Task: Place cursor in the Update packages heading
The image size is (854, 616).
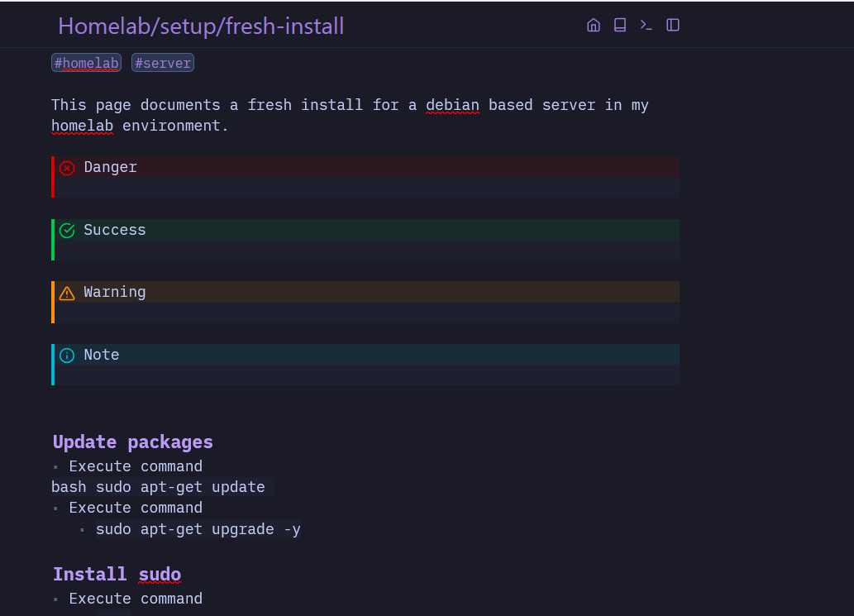Action: click(x=133, y=442)
